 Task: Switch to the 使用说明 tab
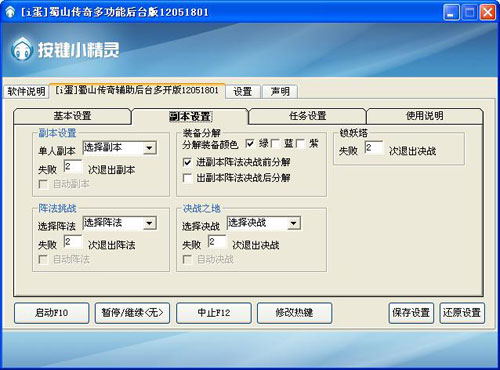[424, 116]
